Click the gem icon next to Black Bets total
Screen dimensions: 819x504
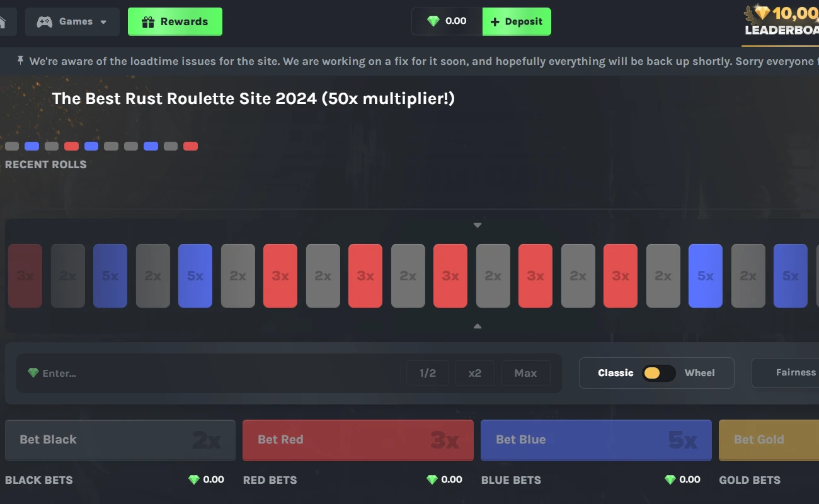pos(194,479)
